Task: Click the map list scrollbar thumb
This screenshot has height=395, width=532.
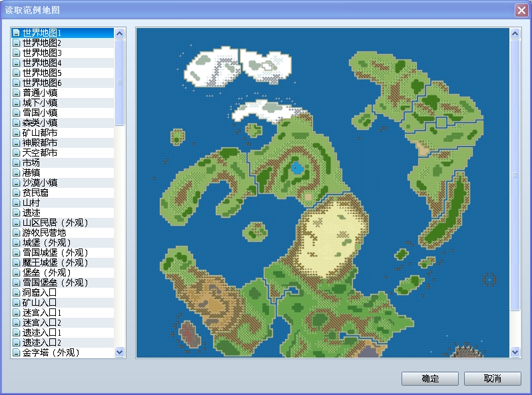Action: coord(119,83)
